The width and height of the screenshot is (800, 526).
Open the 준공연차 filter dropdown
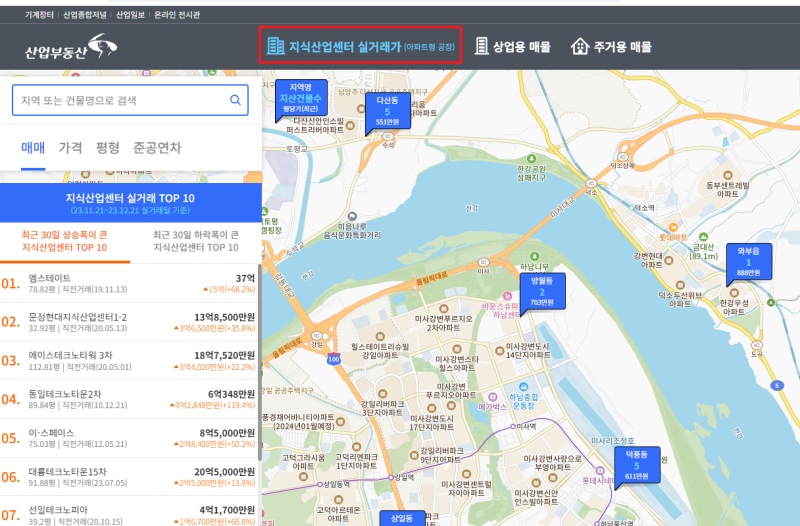pos(157,148)
